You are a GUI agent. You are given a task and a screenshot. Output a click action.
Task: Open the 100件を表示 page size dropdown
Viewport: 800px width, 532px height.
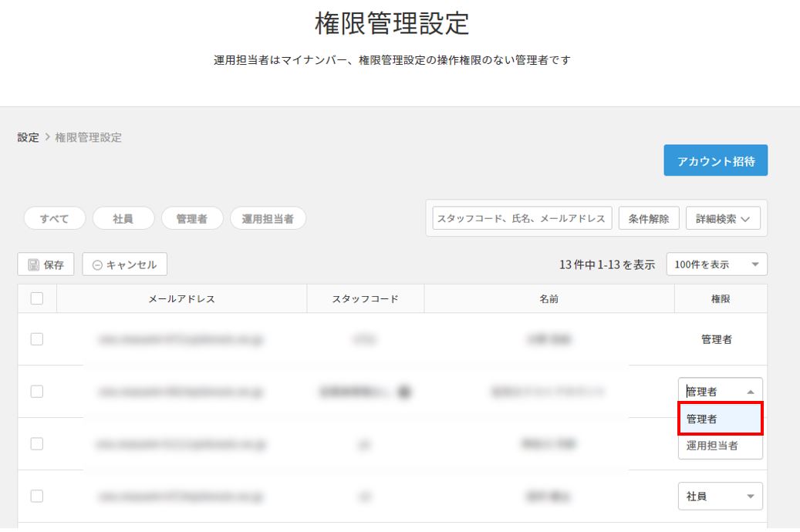coord(716,264)
